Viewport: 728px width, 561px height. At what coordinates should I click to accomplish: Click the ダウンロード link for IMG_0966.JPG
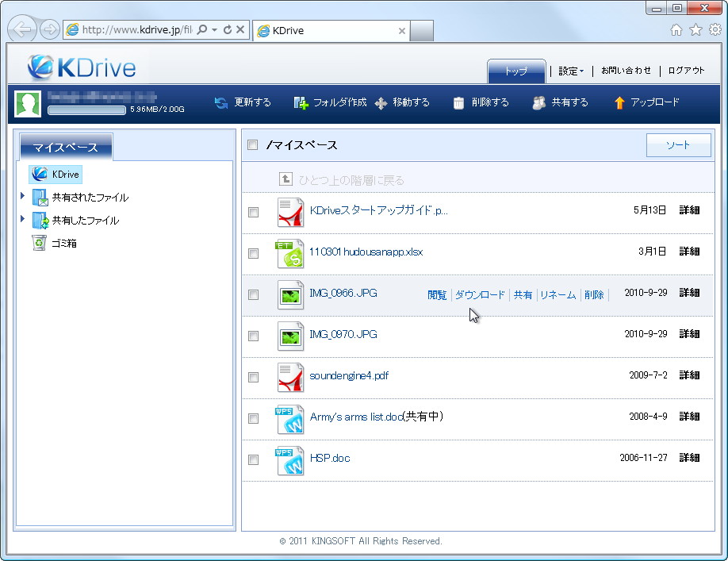click(480, 294)
